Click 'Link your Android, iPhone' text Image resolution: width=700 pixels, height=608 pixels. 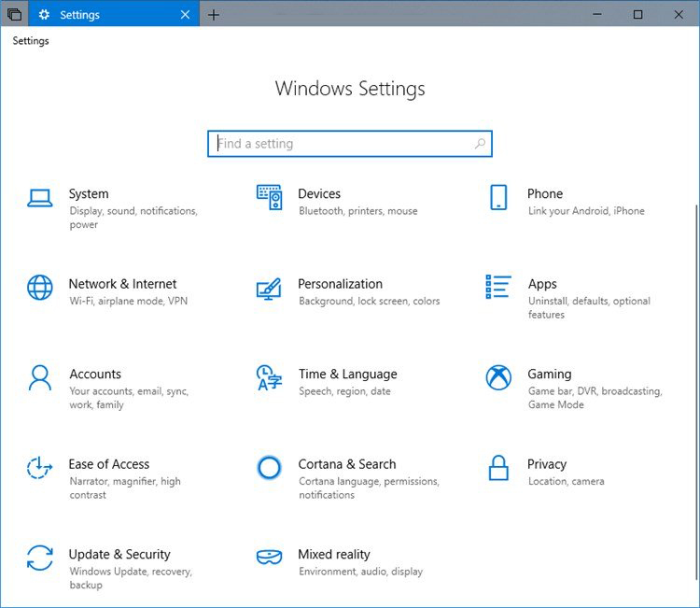pyautogui.click(x=586, y=211)
